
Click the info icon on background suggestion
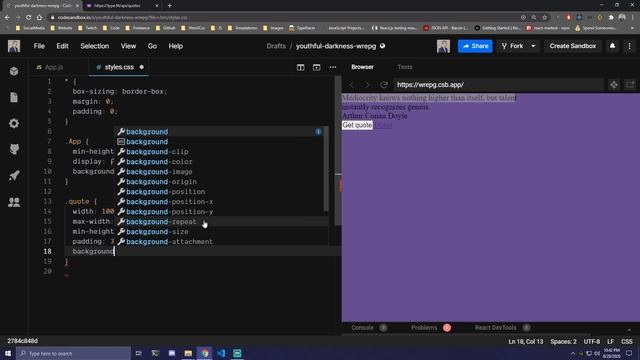click(x=318, y=131)
